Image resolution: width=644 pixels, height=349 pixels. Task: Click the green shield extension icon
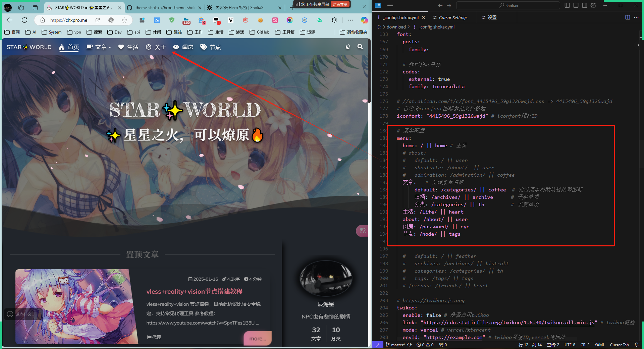(x=172, y=20)
